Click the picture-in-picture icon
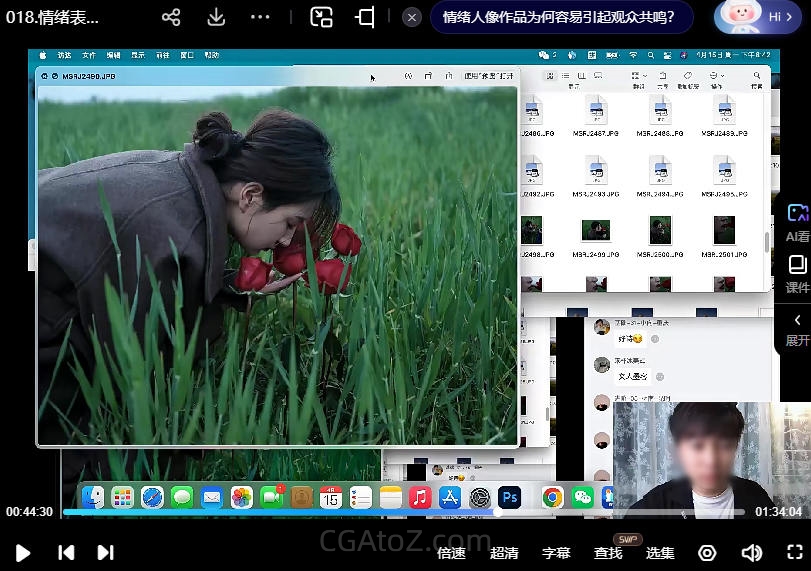Image resolution: width=811 pixels, height=571 pixels. pyautogui.click(x=321, y=17)
